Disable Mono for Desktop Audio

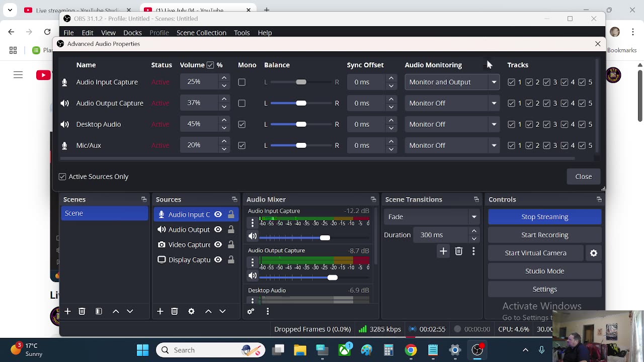(x=242, y=124)
